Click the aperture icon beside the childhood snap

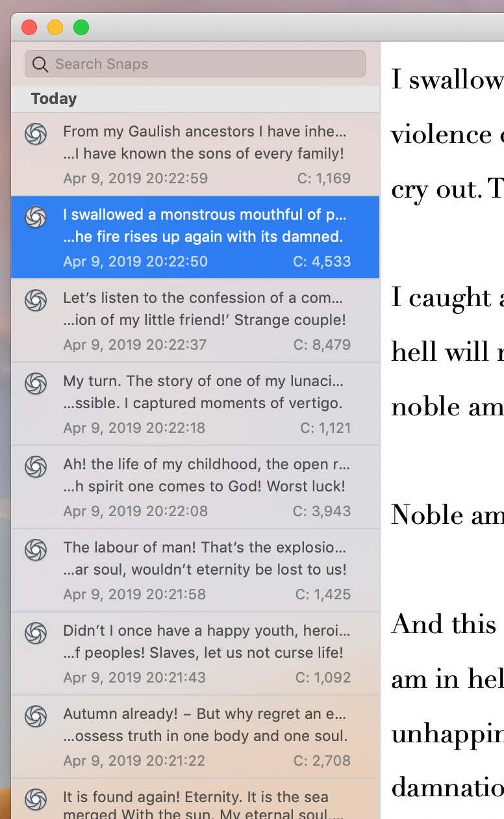coord(36,467)
